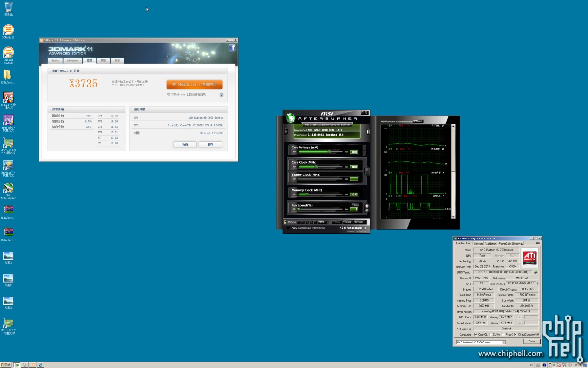Image resolution: width=588 pixels, height=368 pixels.
Task: Click the Detach button on hardware monitor
Action: click(418, 121)
